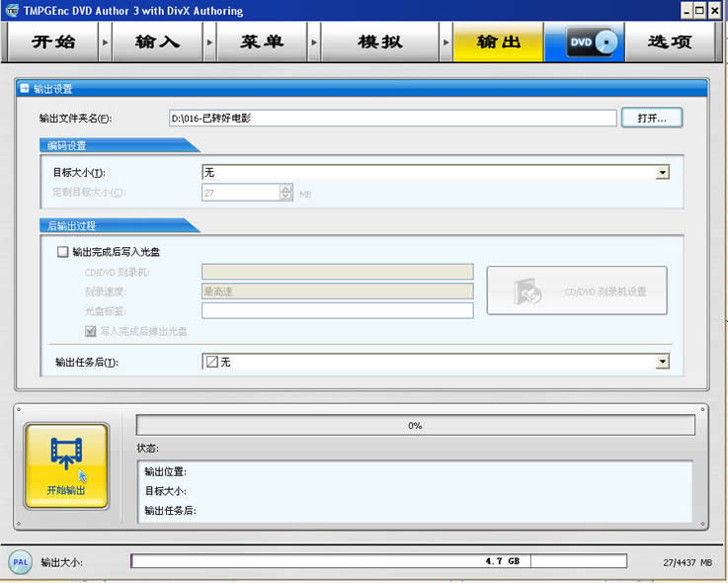
Task: Click the 0% progress bar
Action: click(x=416, y=425)
